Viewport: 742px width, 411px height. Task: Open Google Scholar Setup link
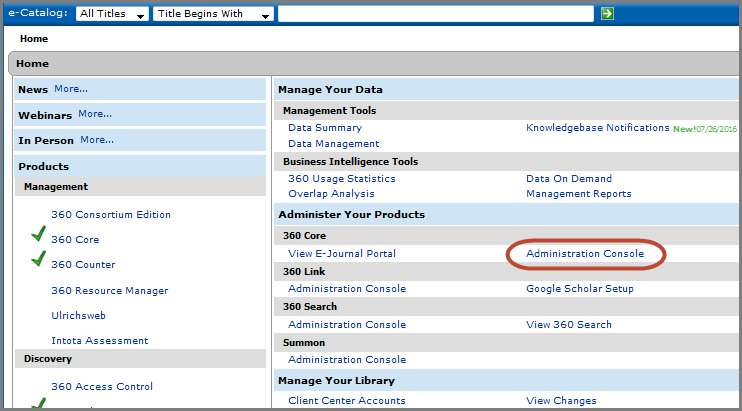tap(580, 289)
